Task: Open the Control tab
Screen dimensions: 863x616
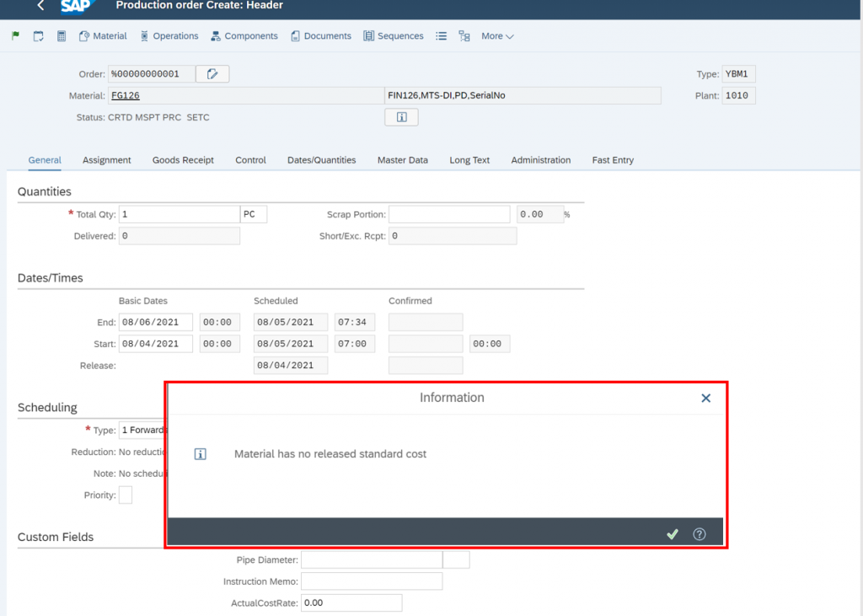Action: pyautogui.click(x=250, y=160)
